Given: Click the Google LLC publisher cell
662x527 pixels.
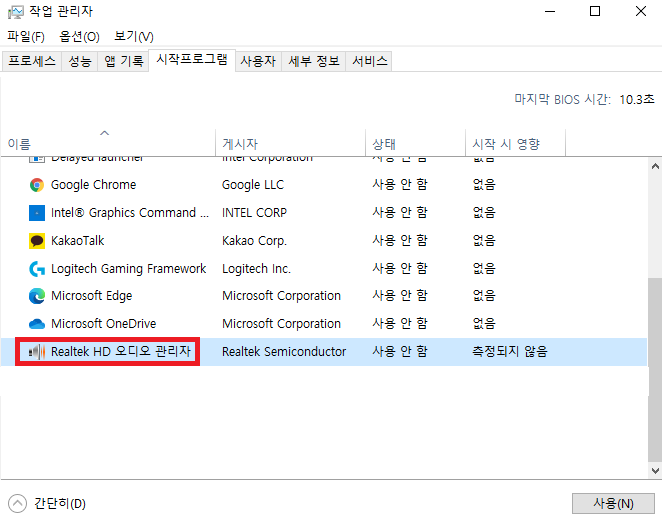Looking at the screenshot, I should (253, 185).
